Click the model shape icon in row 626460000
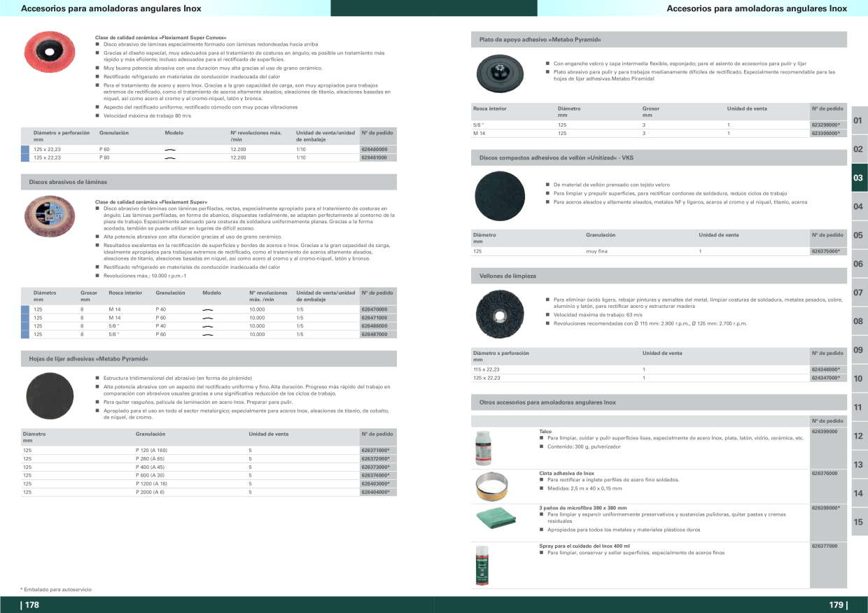 (169, 150)
